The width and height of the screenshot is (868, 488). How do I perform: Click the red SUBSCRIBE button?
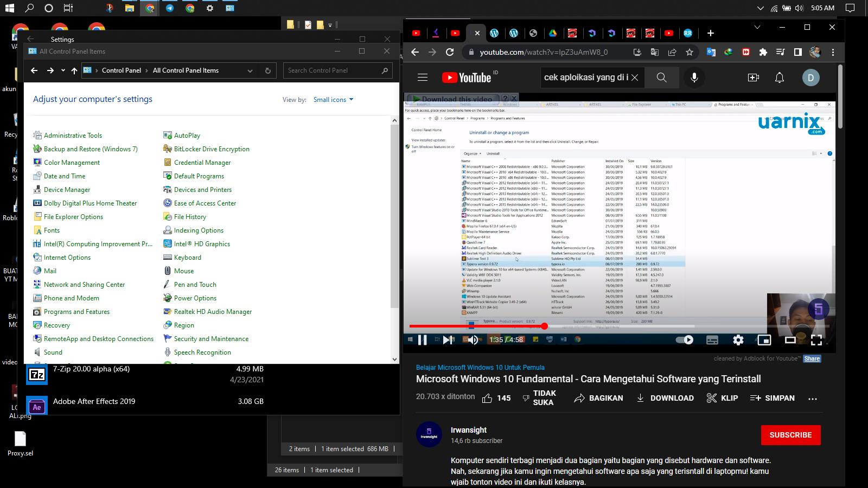(x=790, y=435)
